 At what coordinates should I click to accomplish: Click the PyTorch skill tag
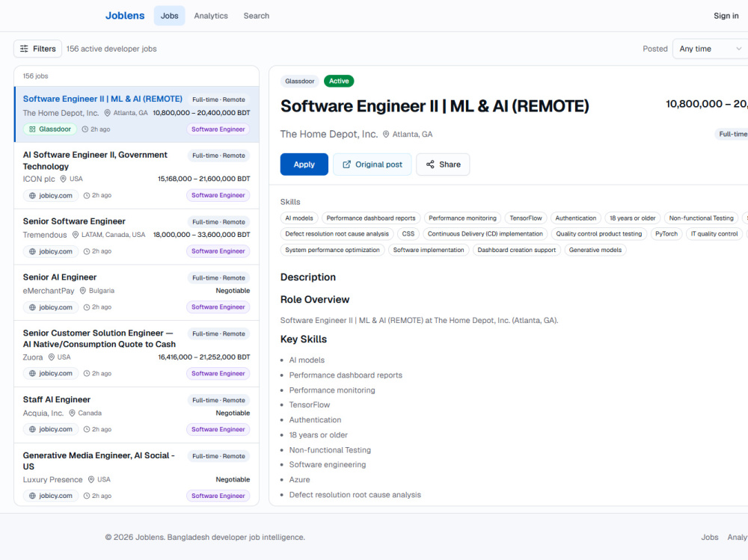click(666, 234)
